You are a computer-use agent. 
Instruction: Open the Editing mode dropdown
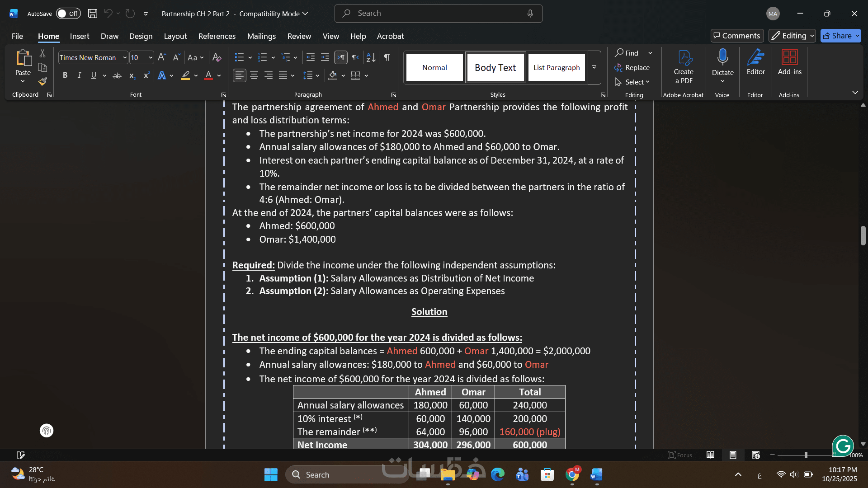(x=792, y=36)
